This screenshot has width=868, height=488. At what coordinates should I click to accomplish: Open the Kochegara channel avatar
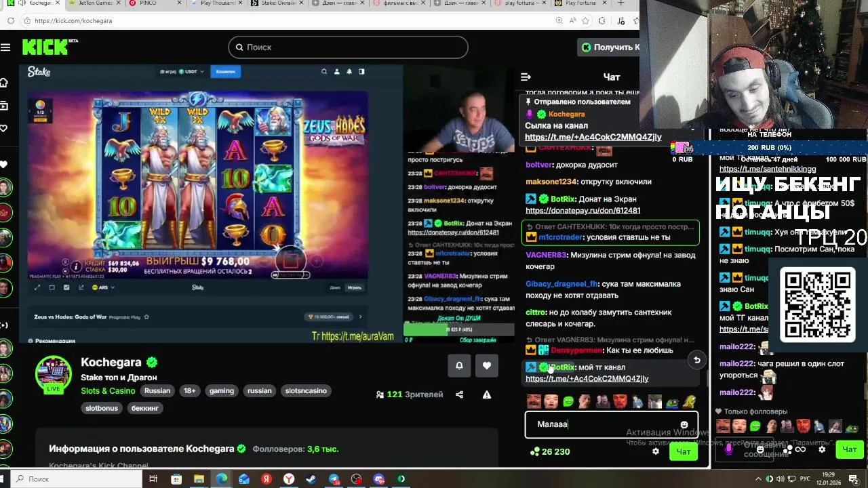click(54, 374)
